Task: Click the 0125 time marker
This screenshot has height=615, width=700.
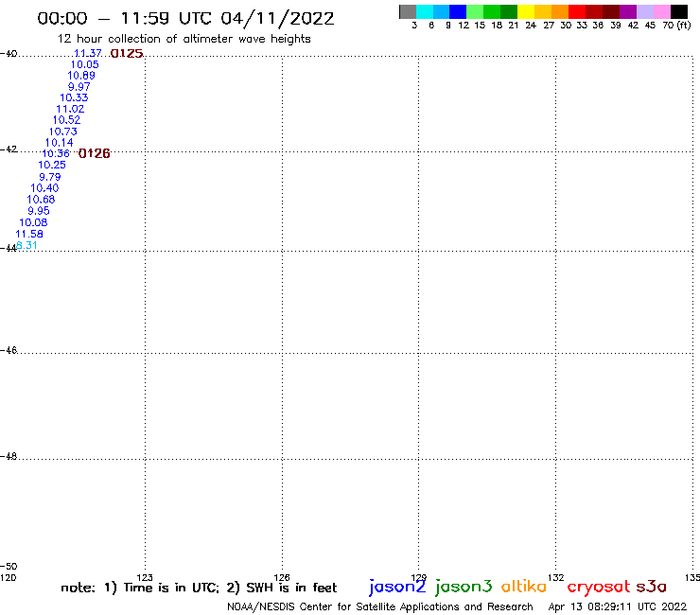Action: click(x=127, y=54)
